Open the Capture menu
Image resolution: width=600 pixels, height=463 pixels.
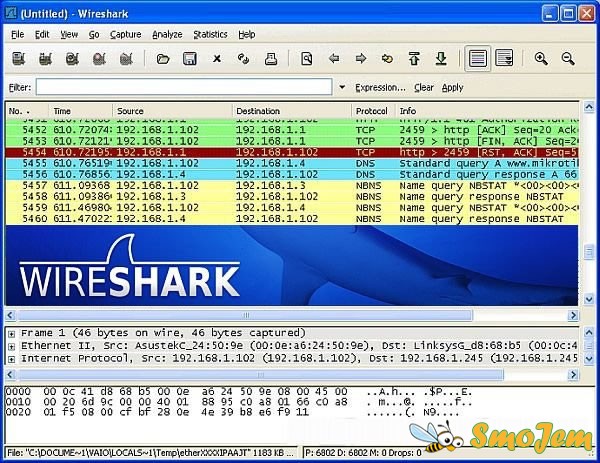126,34
